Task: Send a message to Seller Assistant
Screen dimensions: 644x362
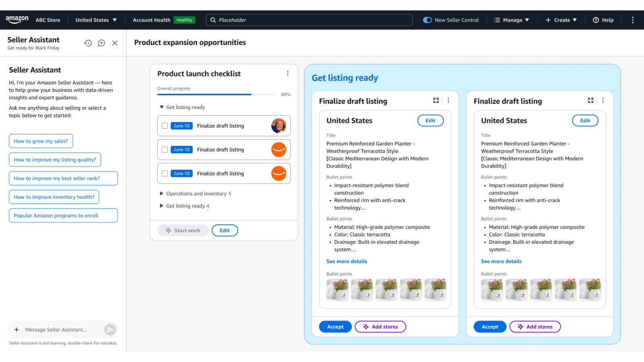Action: (x=109, y=329)
